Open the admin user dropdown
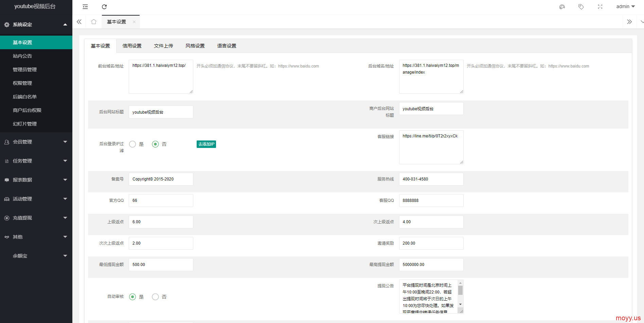The height and width of the screenshot is (323, 644). point(625,7)
